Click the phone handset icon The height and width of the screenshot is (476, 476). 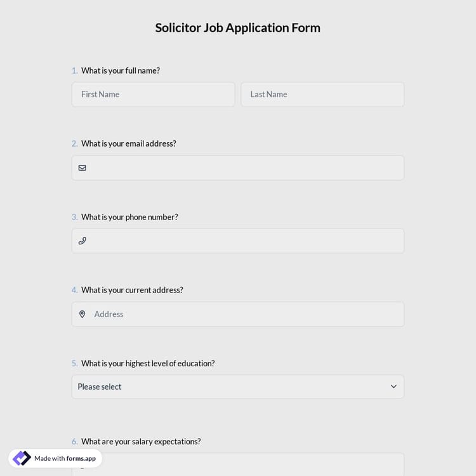[x=83, y=241]
